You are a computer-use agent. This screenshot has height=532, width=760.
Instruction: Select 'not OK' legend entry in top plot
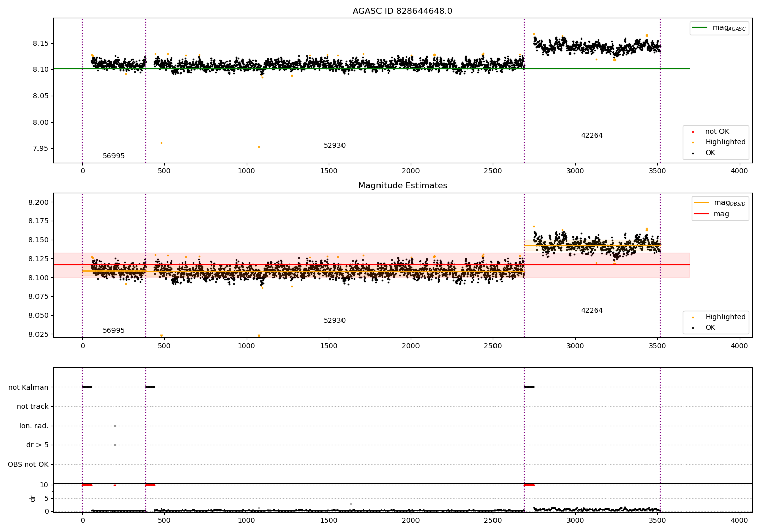pos(717,132)
